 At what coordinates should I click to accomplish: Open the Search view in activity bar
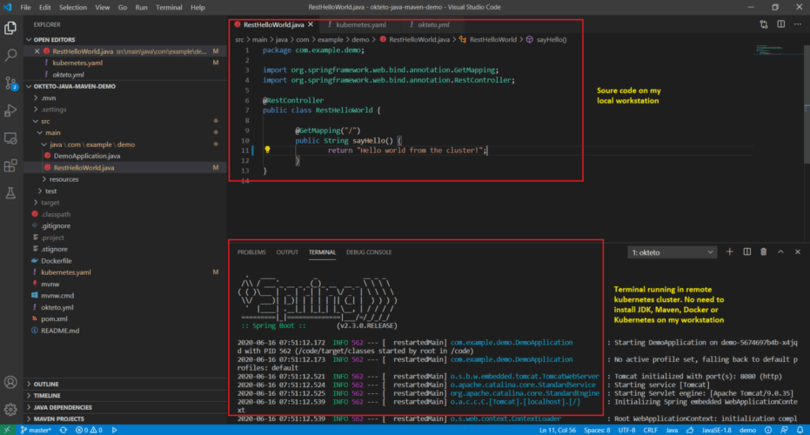coord(10,55)
